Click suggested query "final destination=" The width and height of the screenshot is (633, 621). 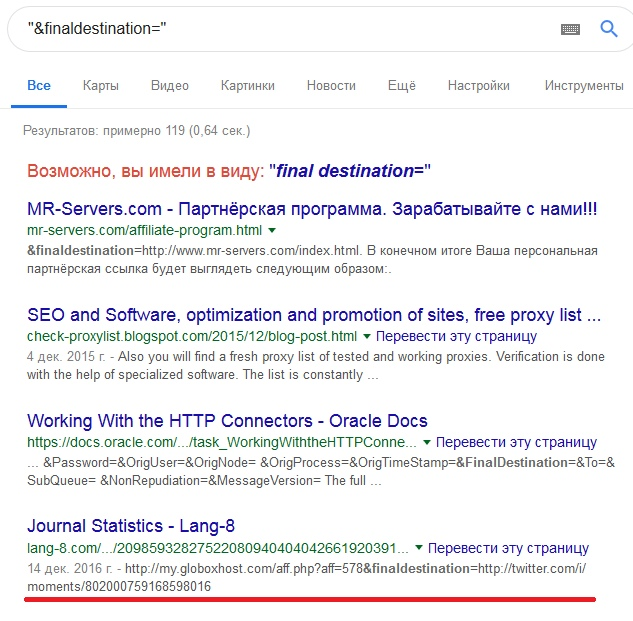[350, 171]
